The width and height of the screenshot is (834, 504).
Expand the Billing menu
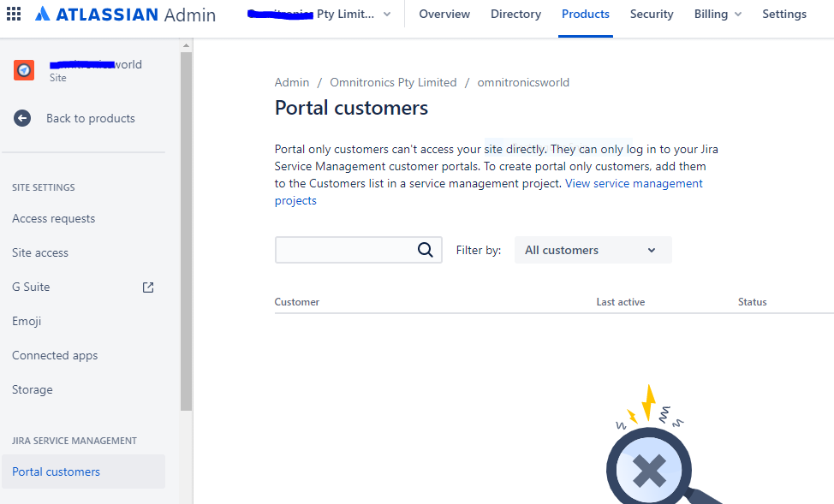point(718,15)
